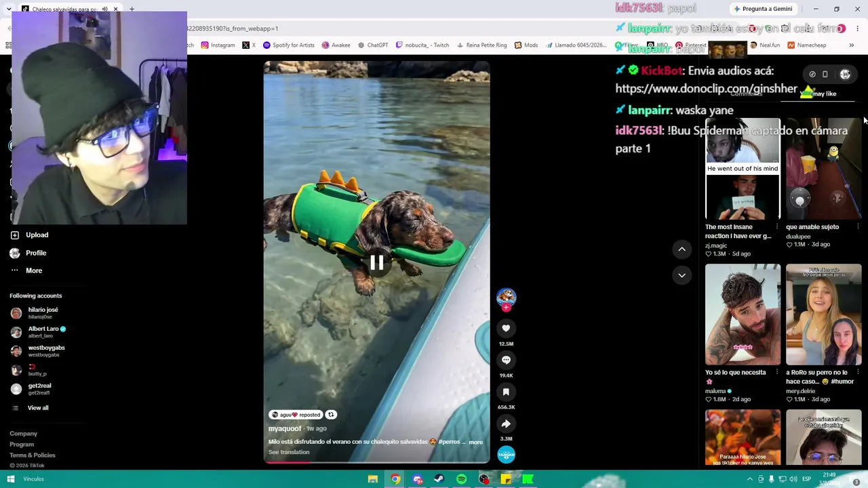
Task: Show more bookmarks with the chevron
Action: pos(852,45)
